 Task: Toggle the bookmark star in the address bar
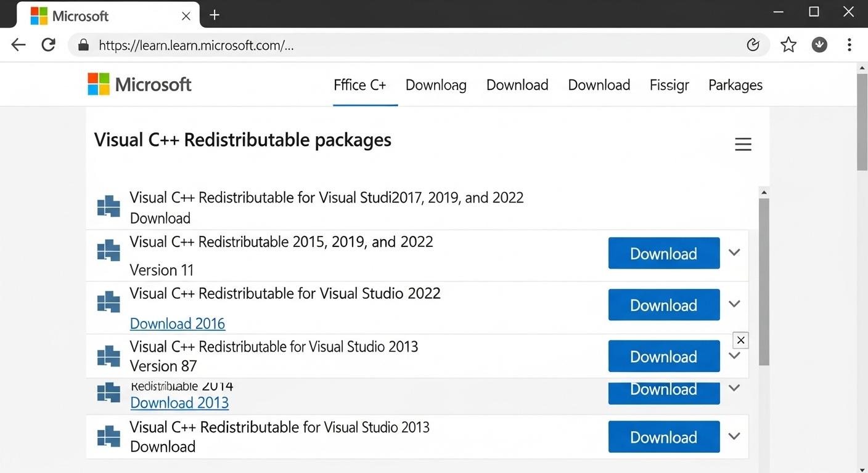click(788, 44)
